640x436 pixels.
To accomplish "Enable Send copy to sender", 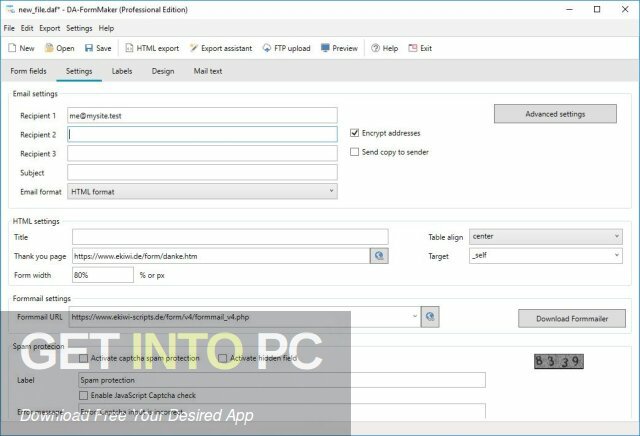I will point(355,152).
